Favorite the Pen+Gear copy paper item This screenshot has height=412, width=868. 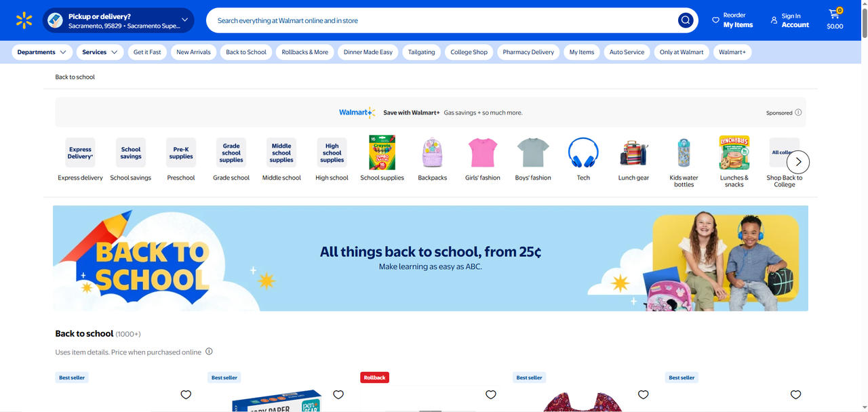pyautogui.click(x=338, y=394)
